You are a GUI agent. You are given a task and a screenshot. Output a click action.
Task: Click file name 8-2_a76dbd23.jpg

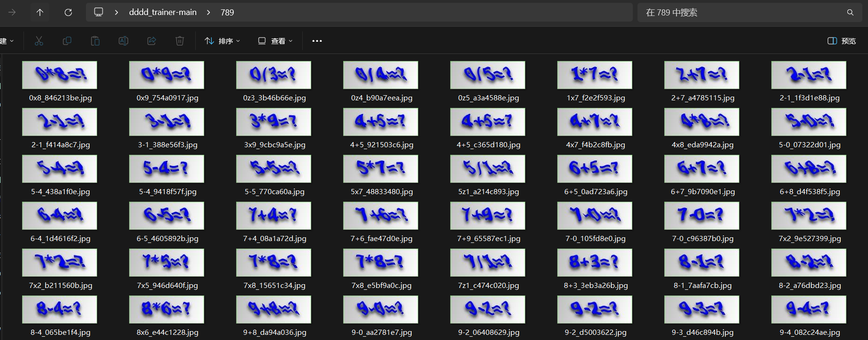coord(810,286)
